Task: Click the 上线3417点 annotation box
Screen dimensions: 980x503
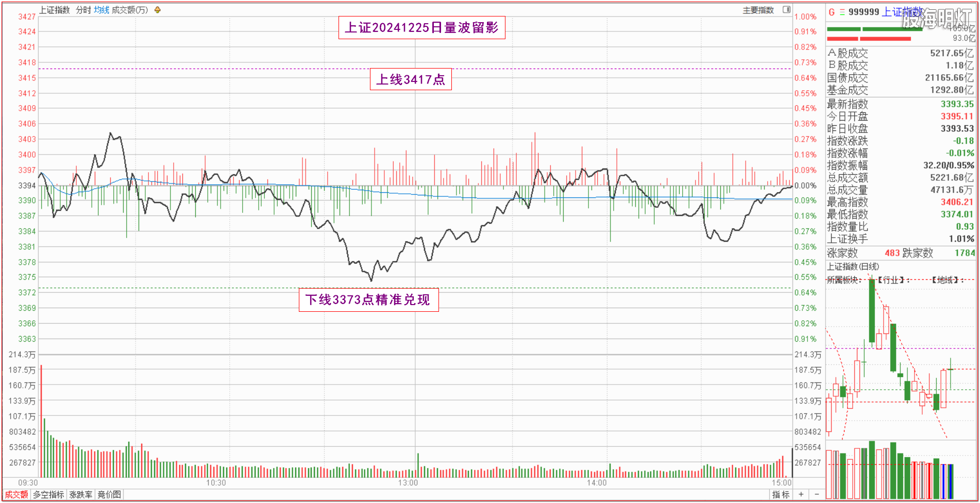Action: [x=411, y=79]
